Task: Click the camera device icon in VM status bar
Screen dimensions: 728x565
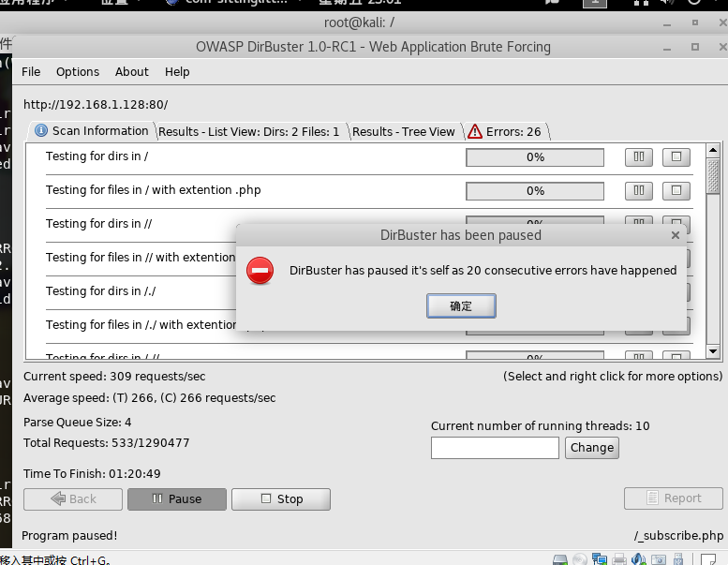Action: pyautogui.click(x=659, y=559)
